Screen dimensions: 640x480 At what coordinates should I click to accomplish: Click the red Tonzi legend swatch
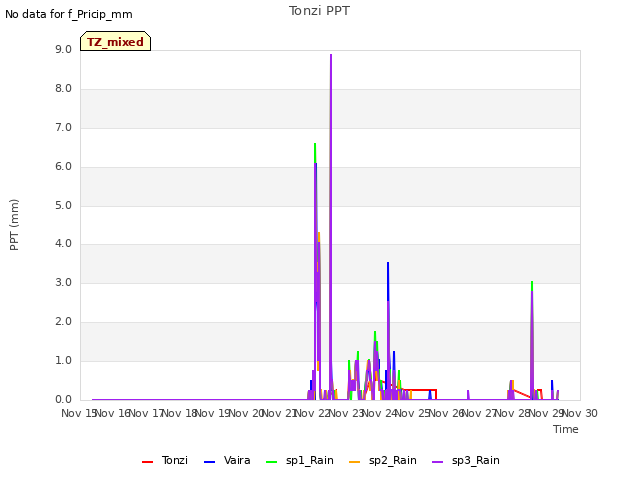[x=147, y=462]
